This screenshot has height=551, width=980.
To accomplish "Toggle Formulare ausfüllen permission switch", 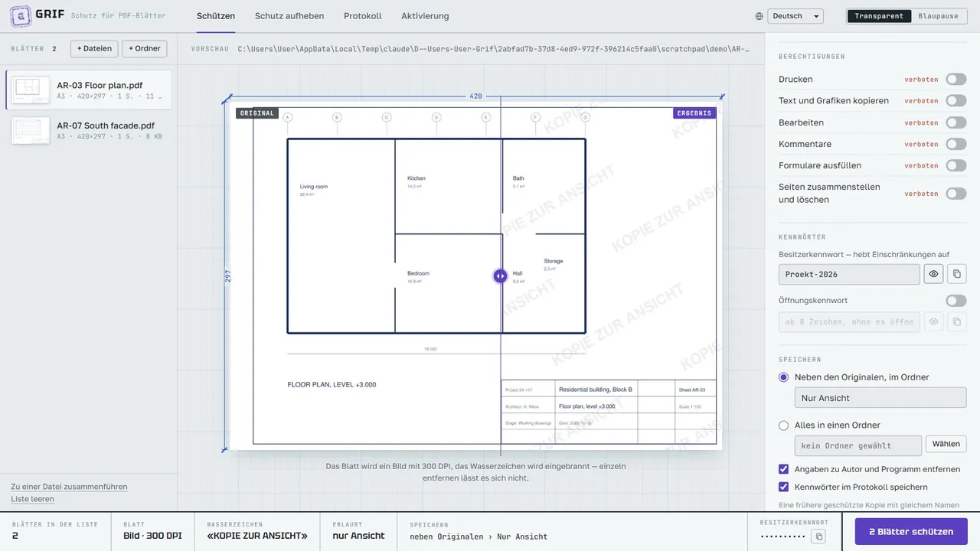I will pos(956,165).
